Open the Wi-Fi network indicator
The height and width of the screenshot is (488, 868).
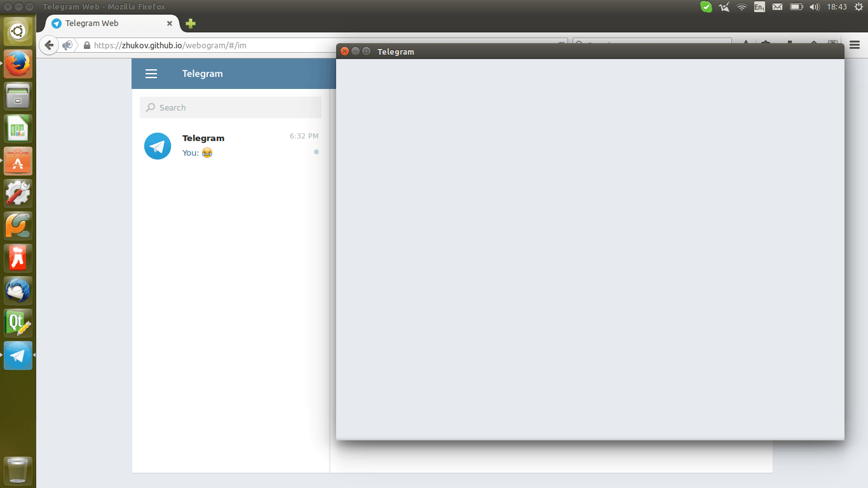tap(742, 7)
